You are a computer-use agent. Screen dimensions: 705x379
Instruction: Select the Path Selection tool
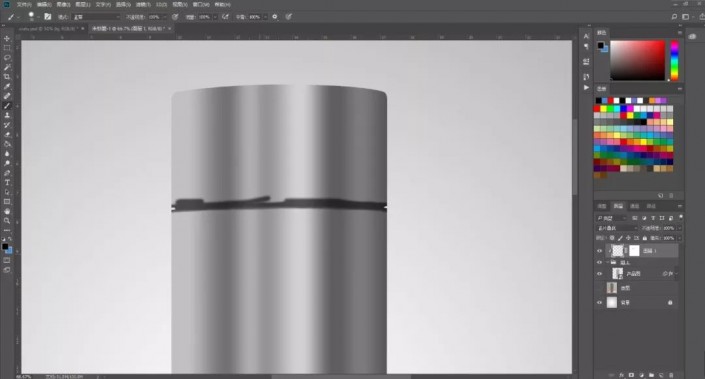[x=7, y=192]
